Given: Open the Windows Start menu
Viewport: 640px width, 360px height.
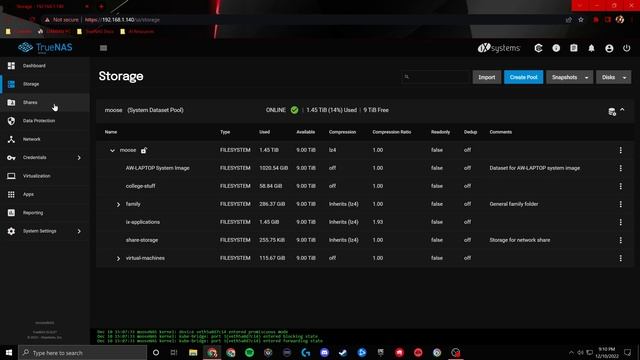Looking at the screenshot, I should pos(9,352).
